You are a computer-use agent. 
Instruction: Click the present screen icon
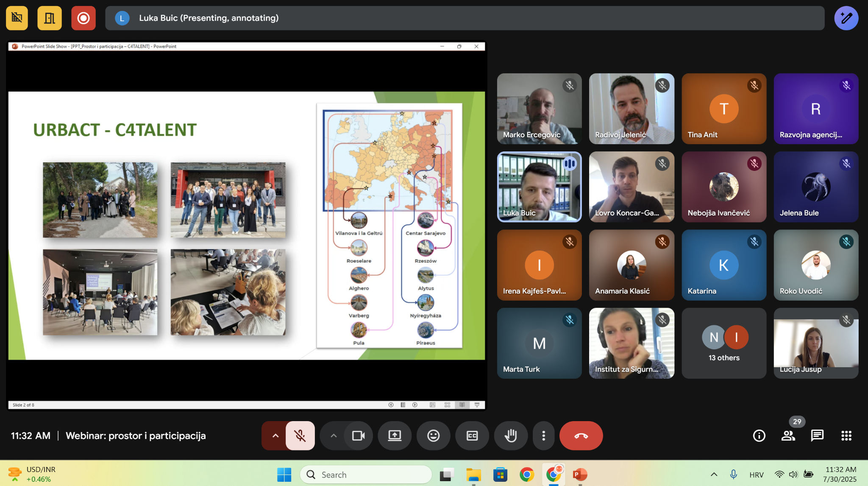395,436
